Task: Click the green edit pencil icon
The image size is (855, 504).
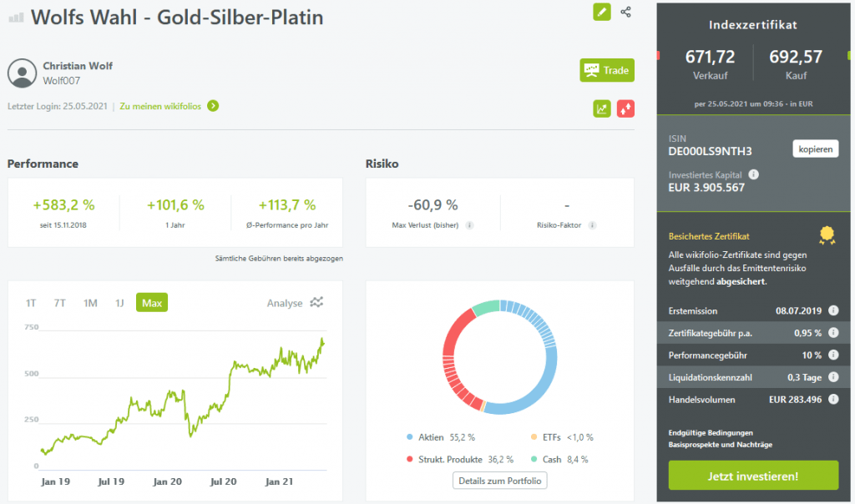Action: 601,12
